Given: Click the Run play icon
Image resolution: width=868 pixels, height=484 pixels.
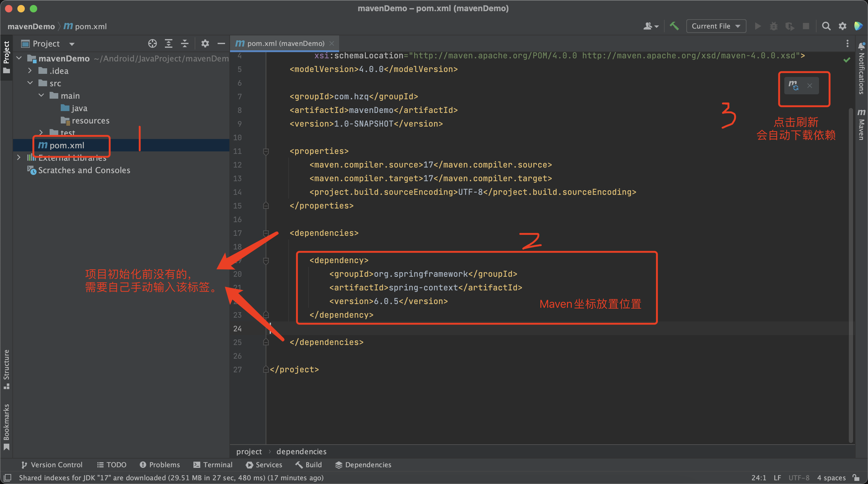Looking at the screenshot, I should (758, 26).
